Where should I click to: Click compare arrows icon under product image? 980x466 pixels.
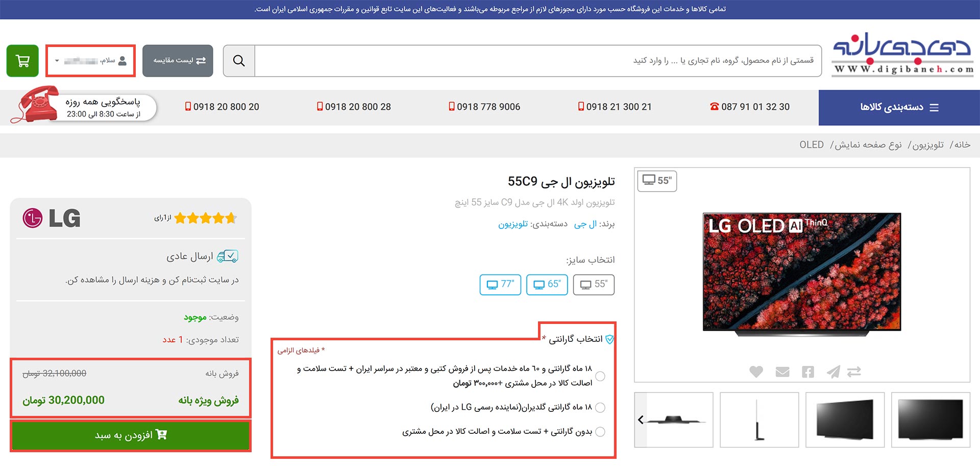click(854, 372)
